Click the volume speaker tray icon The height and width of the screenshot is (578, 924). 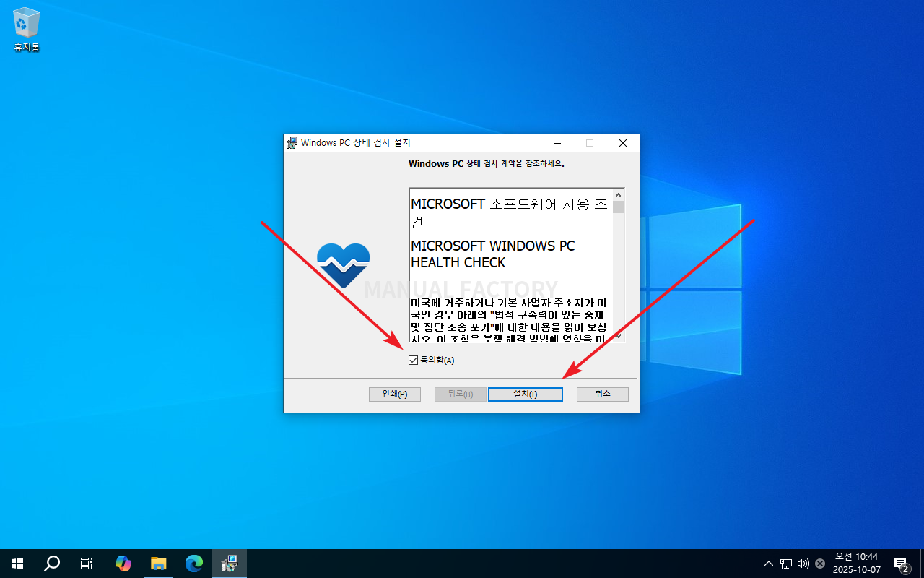pos(803,564)
